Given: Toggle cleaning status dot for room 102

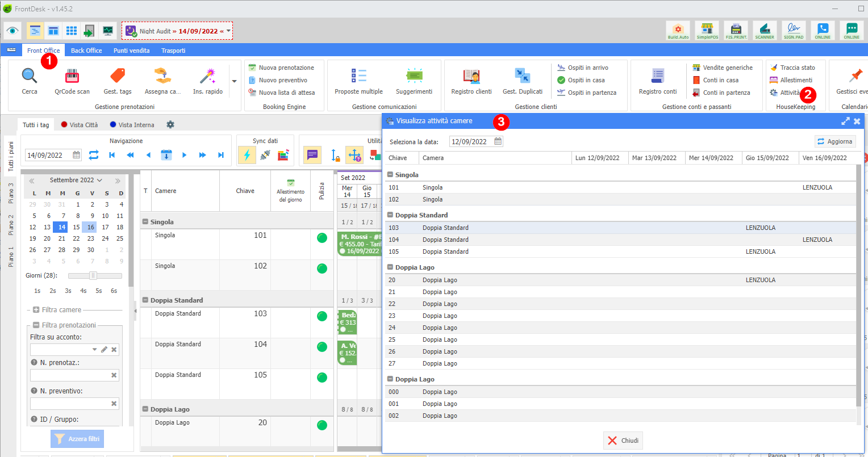Looking at the screenshot, I should [x=322, y=269].
